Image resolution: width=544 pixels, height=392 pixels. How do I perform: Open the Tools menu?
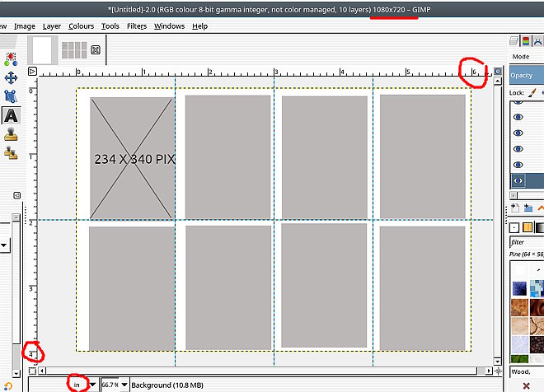pyautogui.click(x=110, y=26)
